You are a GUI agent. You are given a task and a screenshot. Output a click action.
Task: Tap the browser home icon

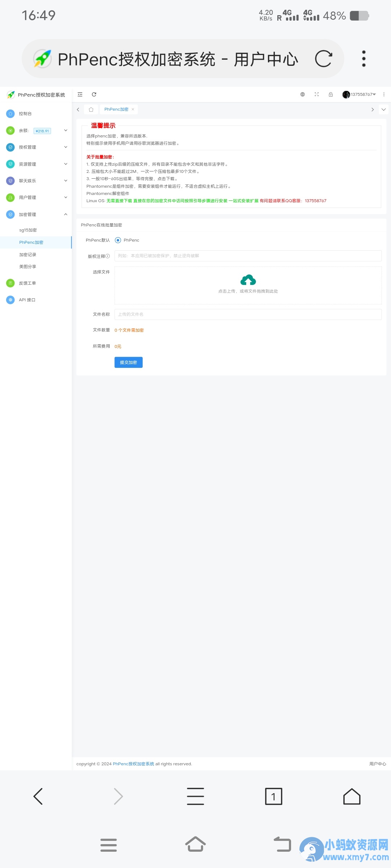click(x=352, y=796)
